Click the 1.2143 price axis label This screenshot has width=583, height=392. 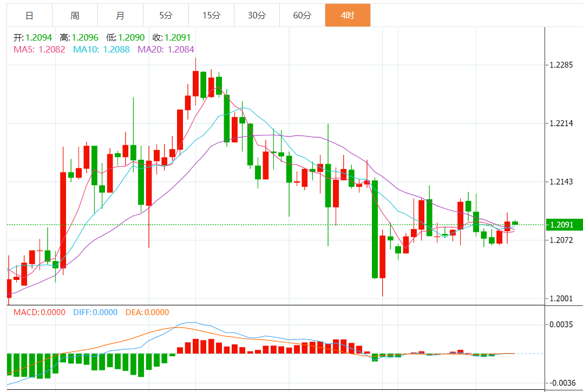(x=561, y=182)
